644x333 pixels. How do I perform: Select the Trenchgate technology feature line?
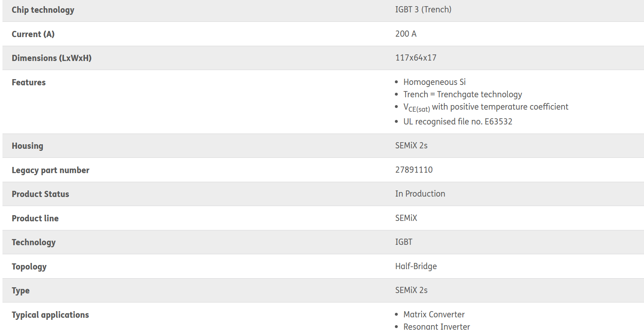[x=462, y=94]
